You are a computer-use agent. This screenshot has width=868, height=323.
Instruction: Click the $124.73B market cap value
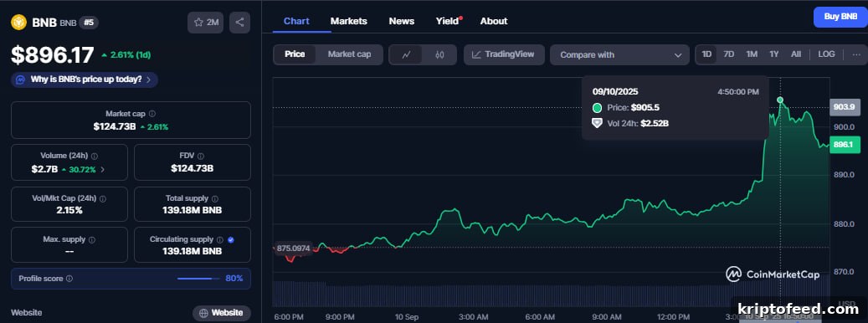click(x=115, y=126)
